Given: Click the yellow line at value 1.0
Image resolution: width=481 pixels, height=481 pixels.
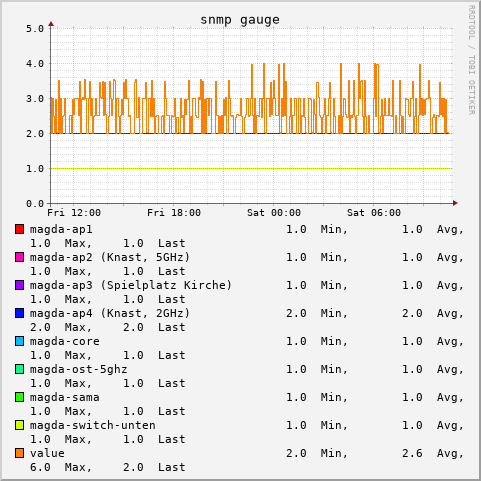Looking at the screenshot, I should click(251, 168).
